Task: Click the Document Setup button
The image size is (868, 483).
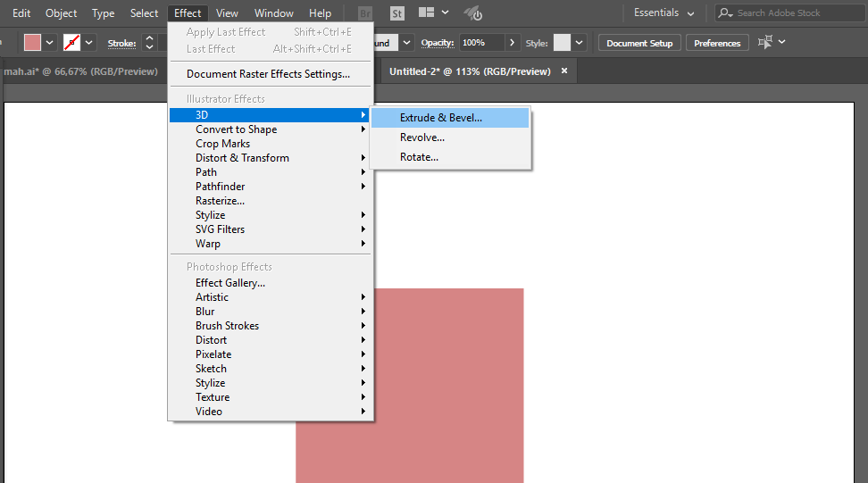Action: point(639,43)
